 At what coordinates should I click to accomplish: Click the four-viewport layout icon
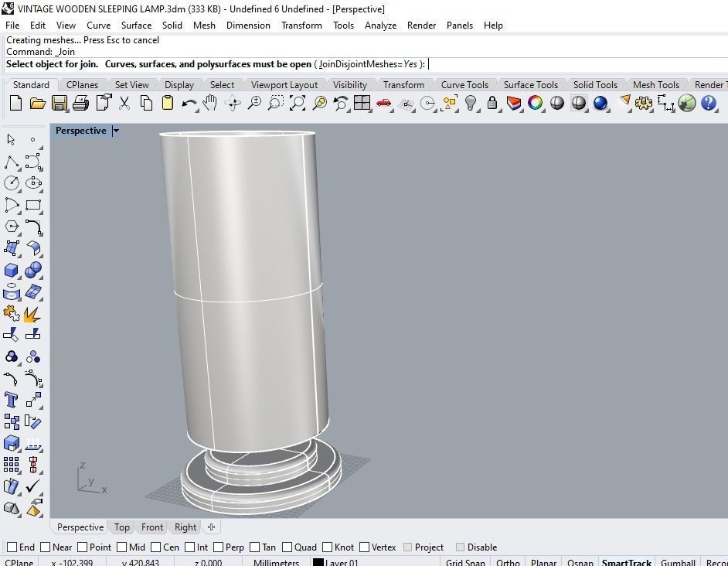362,103
